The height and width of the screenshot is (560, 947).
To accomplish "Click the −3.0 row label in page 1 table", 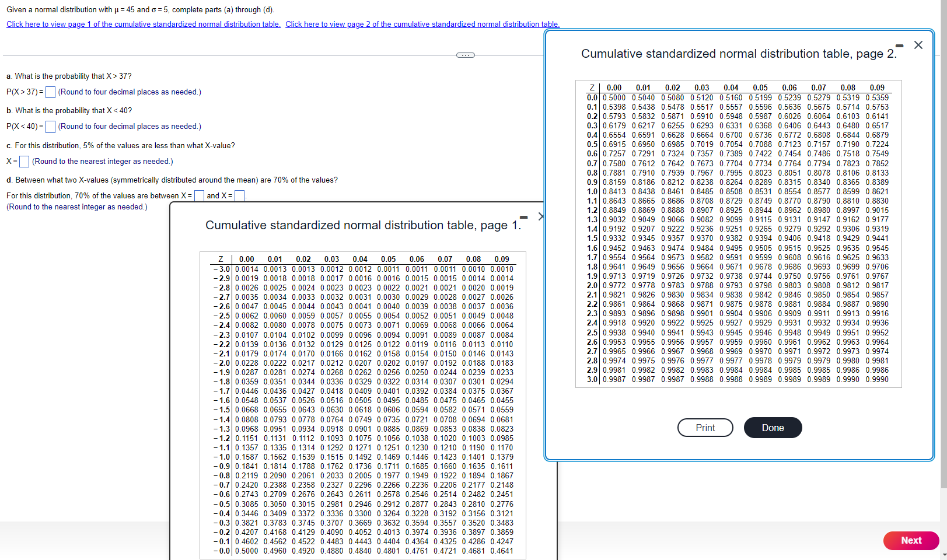I will (x=222, y=269).
